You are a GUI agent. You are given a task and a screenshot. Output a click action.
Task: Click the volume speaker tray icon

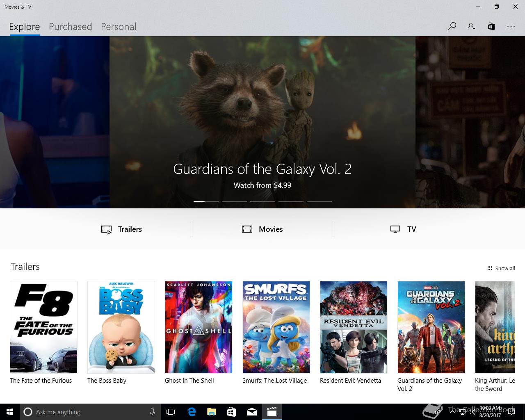point(472,412)
